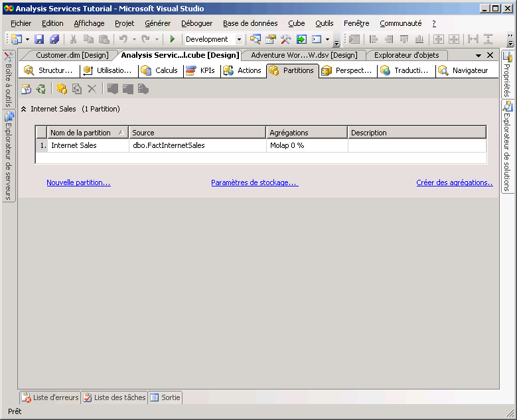
Task: Click the storage settings icon in the partitions toolbar
Action: 112,89
